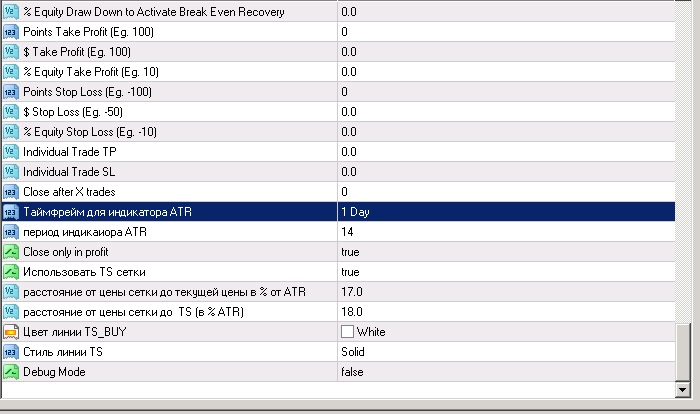Select Equity Draw Down Break Even Recovery label
700x414 pixels.
tap(154, 12)
